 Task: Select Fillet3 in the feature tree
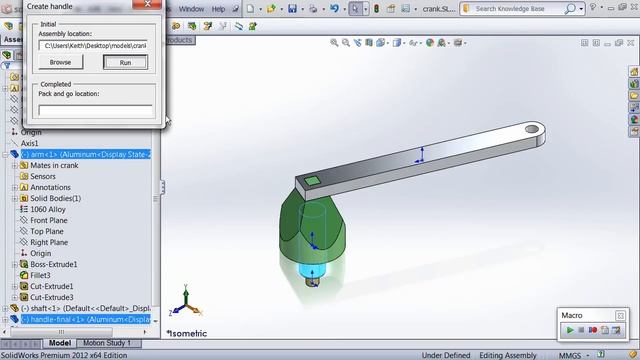40,276
